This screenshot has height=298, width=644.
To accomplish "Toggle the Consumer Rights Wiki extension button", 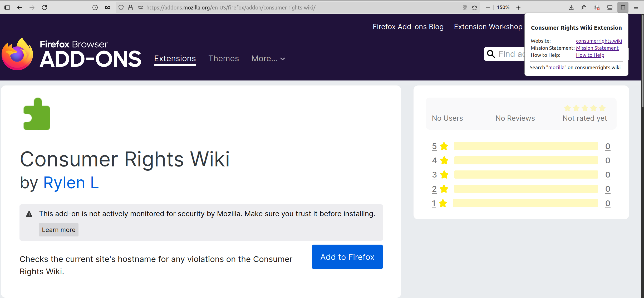I will [623, 7].
